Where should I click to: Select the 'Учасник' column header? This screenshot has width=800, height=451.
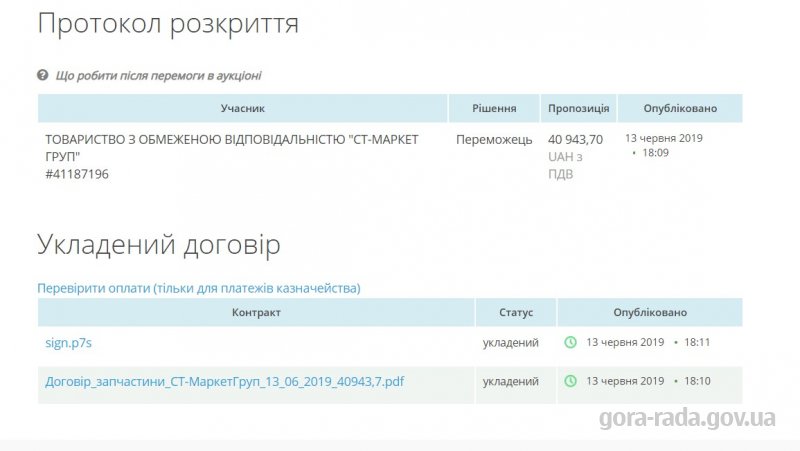tap(243, 108)
